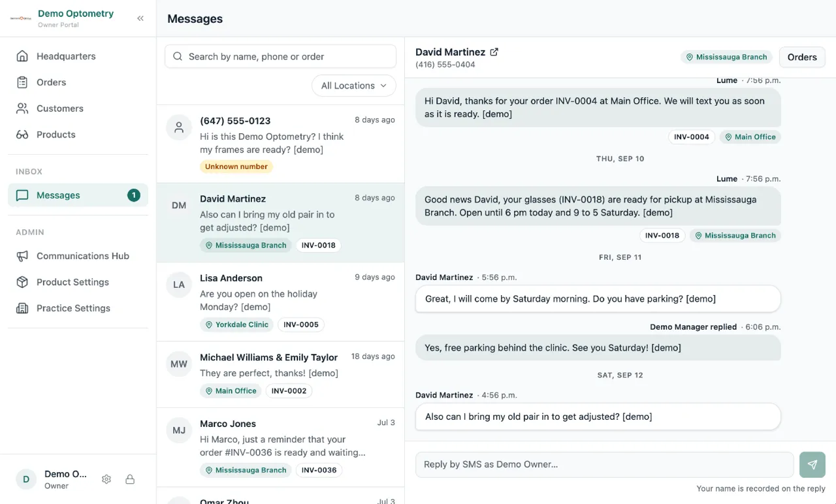Open settings via the gear icon

(x=106, y=479)
